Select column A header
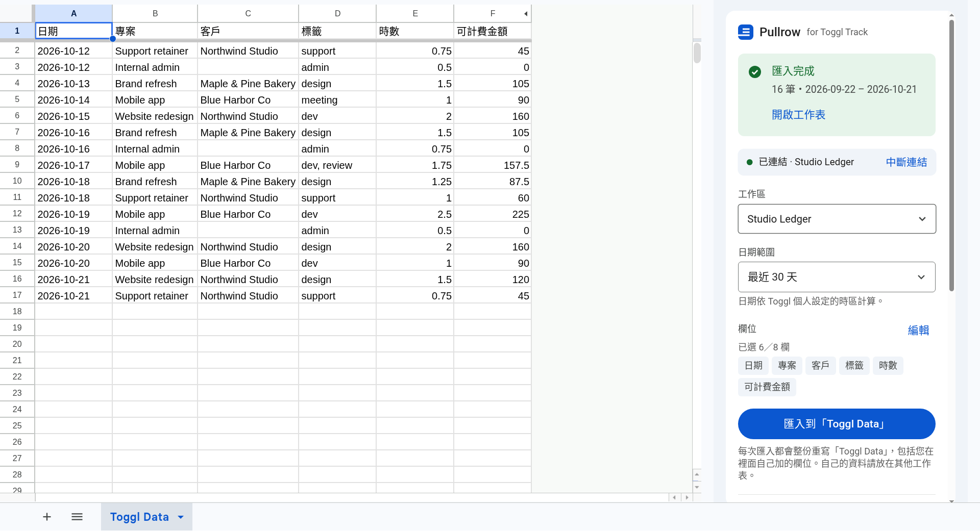 [73, 14]
